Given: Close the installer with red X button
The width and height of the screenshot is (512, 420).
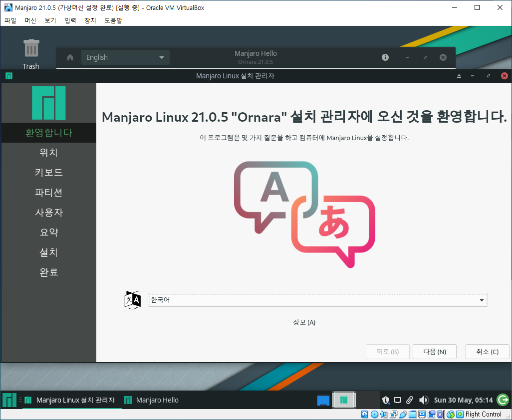Looking at the screenshot, I should 504,76.
